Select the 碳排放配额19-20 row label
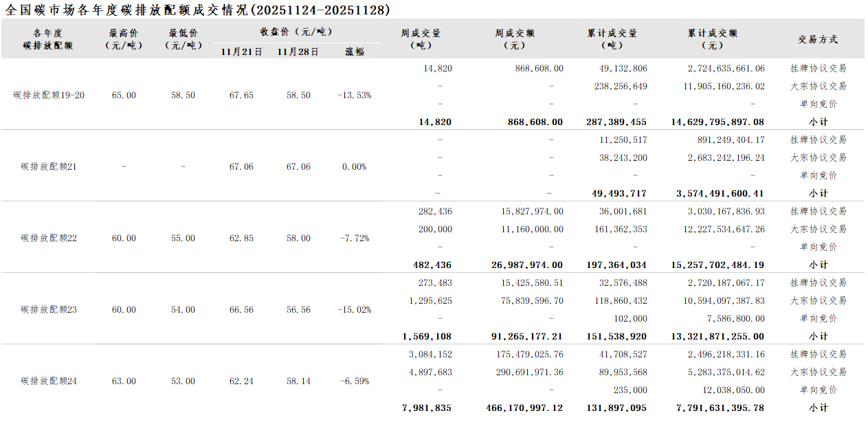Image resolution: width=868 pixels, height=422 pixels. click(x=49, y=96)
